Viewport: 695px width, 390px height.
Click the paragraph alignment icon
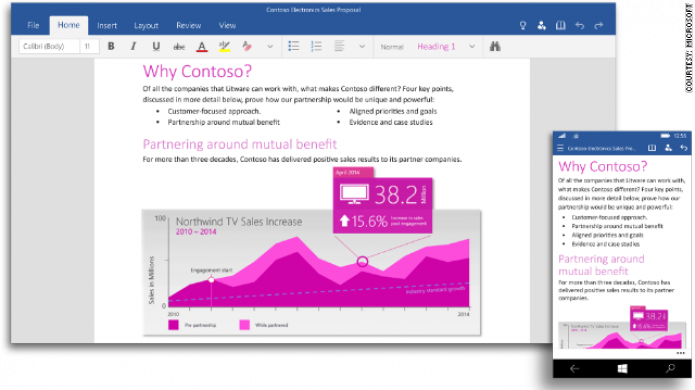[x=339, y=46]
